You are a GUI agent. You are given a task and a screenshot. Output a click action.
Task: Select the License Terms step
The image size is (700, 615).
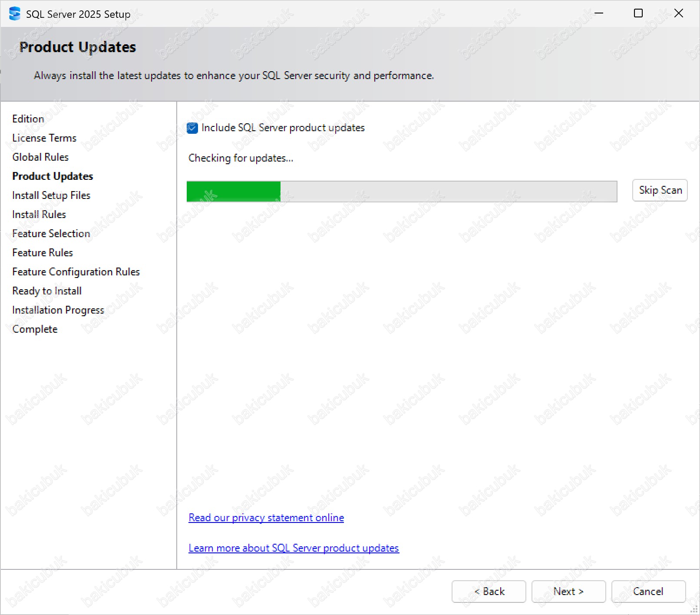(44, 138)
